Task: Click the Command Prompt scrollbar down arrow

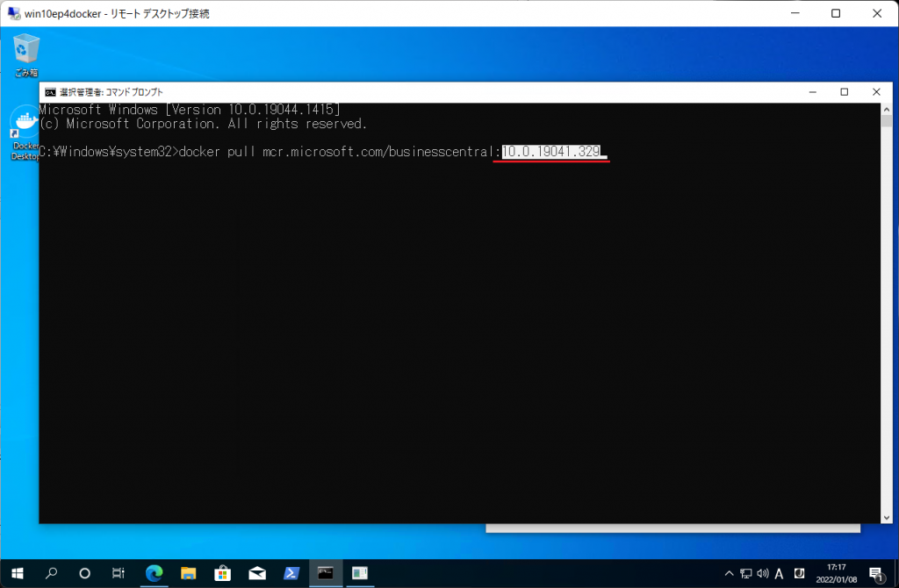Action: coord(887,518)
